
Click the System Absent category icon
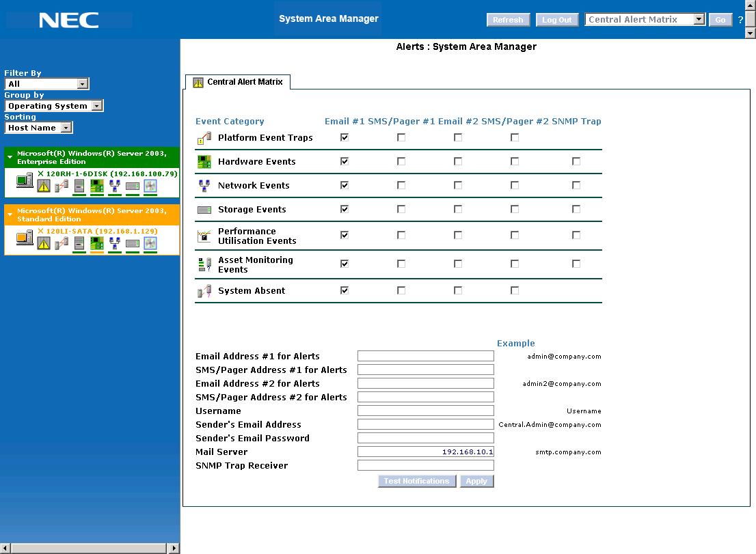(204, 291)
